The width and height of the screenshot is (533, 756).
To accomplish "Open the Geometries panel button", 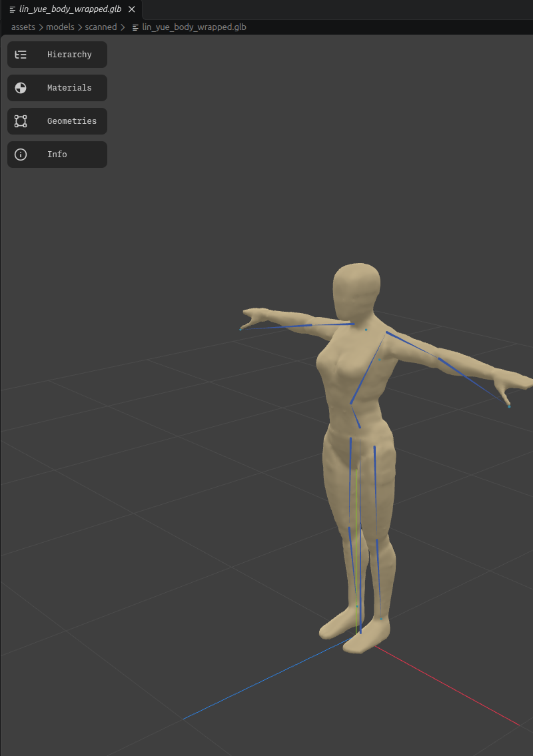I will 57,121.
